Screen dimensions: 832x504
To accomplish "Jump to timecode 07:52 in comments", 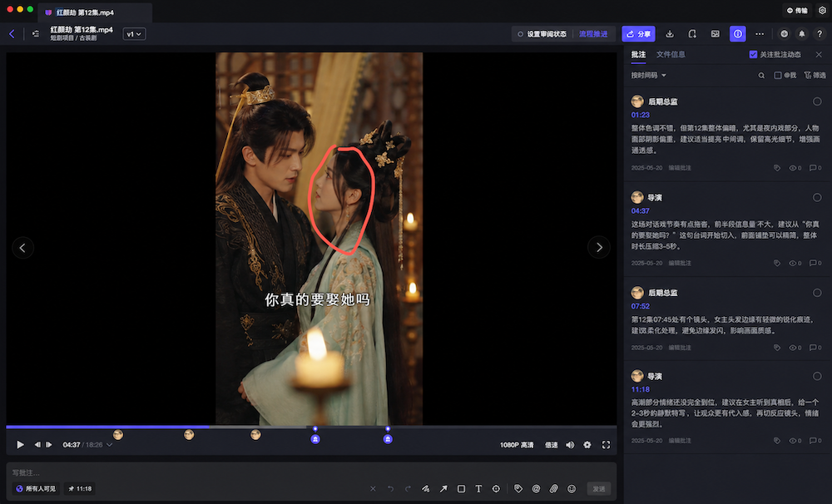I will (x=640, y=306).
